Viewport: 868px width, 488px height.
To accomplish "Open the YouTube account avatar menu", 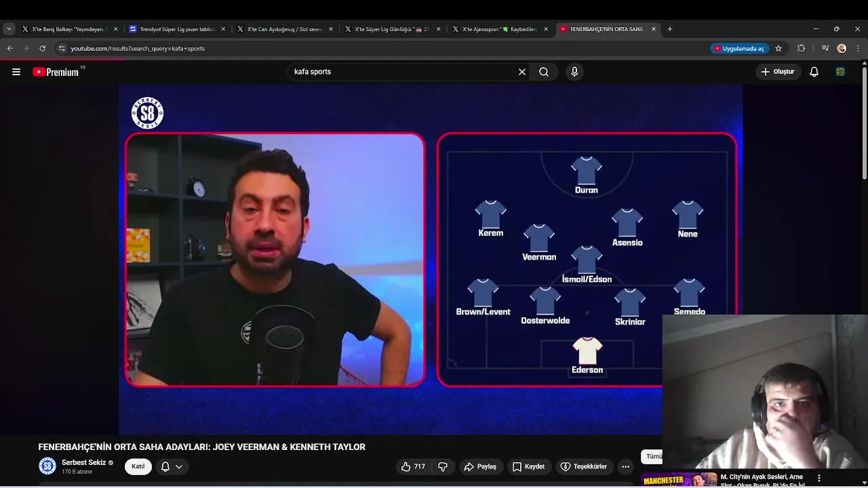I will tap(840, 72).
